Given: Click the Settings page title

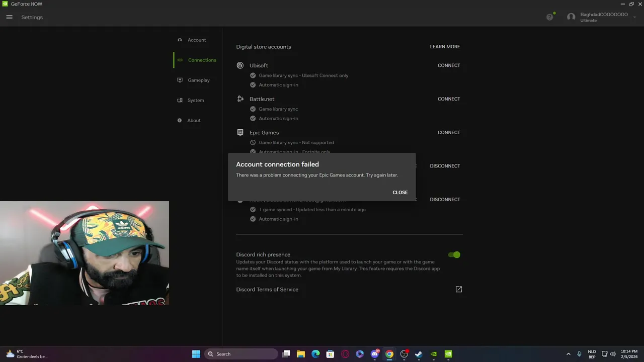Looking at the screenshot, I should click(32, 17).
